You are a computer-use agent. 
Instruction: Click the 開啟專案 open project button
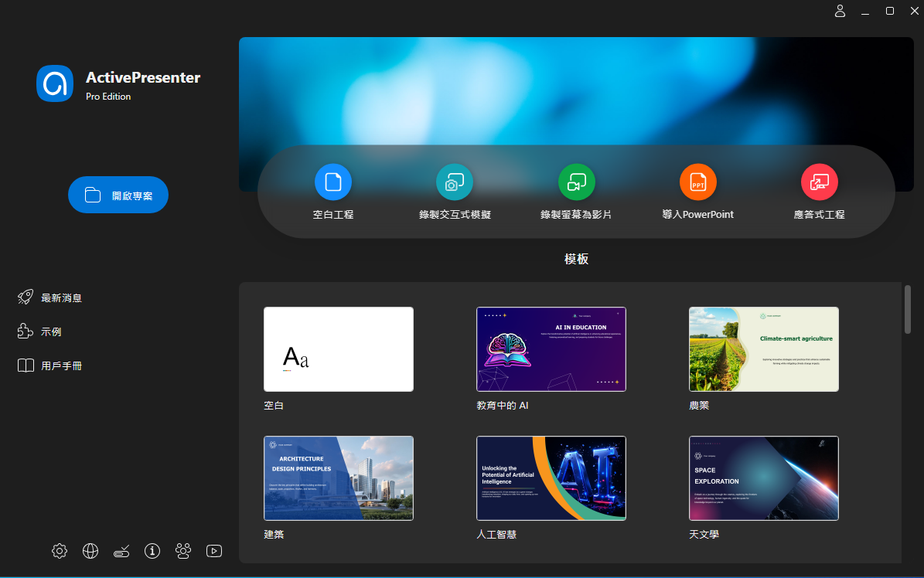[x=118, y=195]
